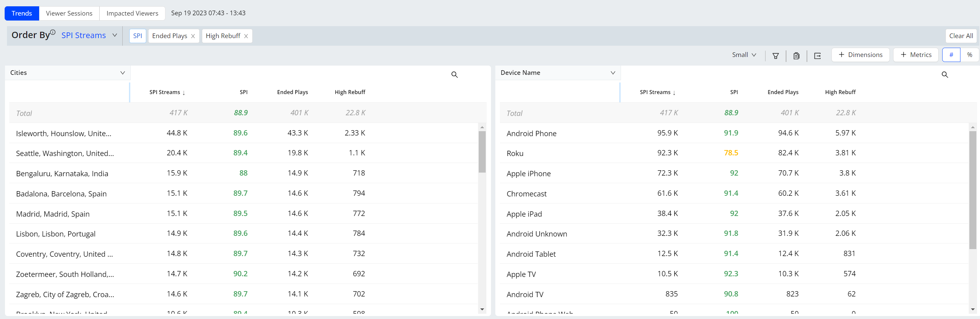The image size is (980, 319).
Task: Remove the High Rebuff metric chip
Action: point(246,36)
